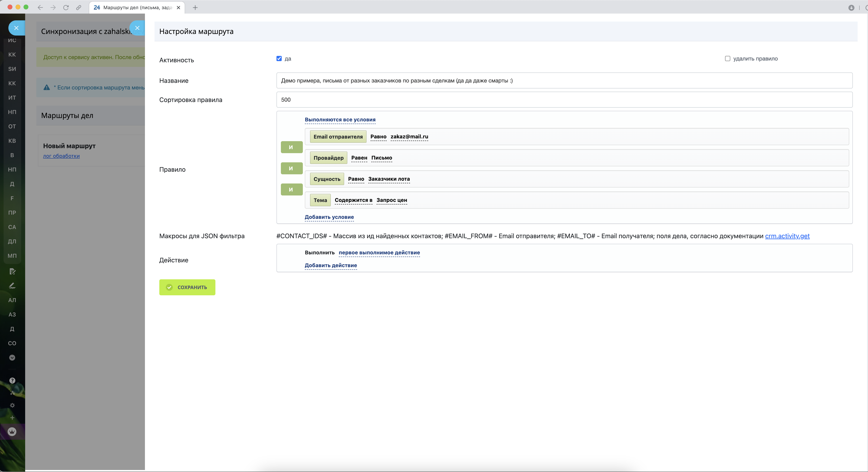
Task: Open the sitemap structure icon in sidebar
Action: pos(12,393)
